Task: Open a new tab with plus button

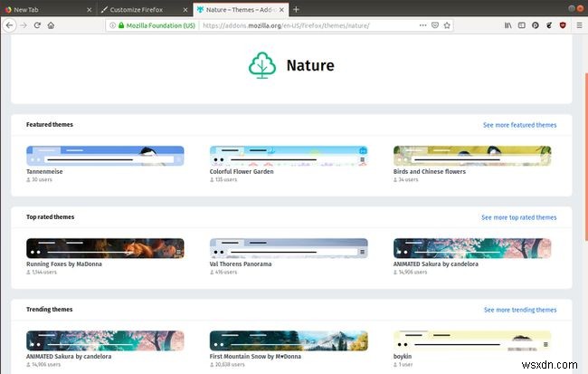Action: [x=296, y=9]
